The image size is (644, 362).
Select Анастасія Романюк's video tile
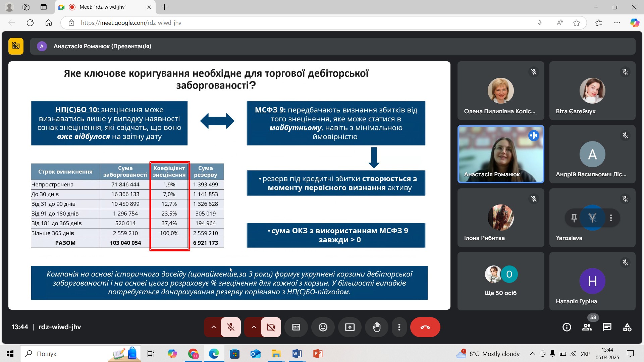(501, 154)
